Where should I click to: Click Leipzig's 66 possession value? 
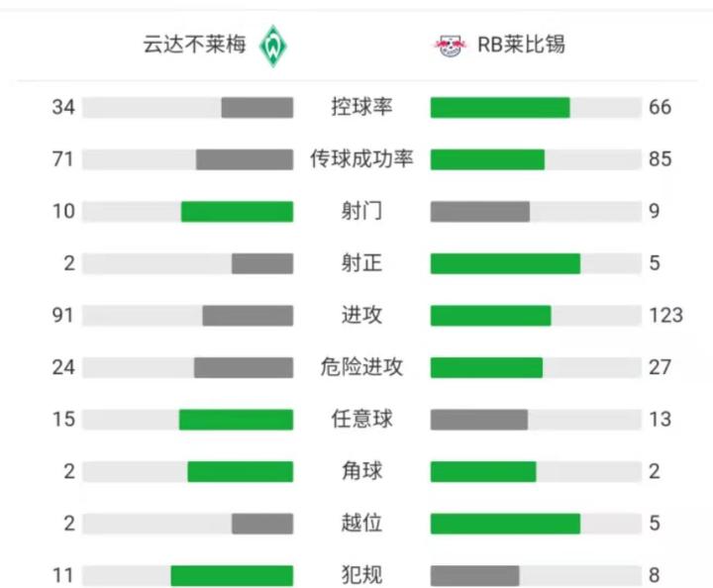tap(660, 107)
